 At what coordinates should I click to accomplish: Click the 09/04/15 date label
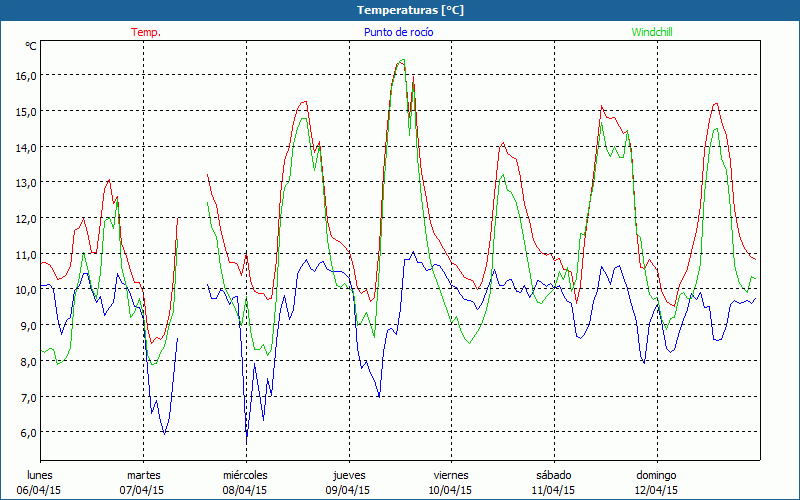(347, 490)
